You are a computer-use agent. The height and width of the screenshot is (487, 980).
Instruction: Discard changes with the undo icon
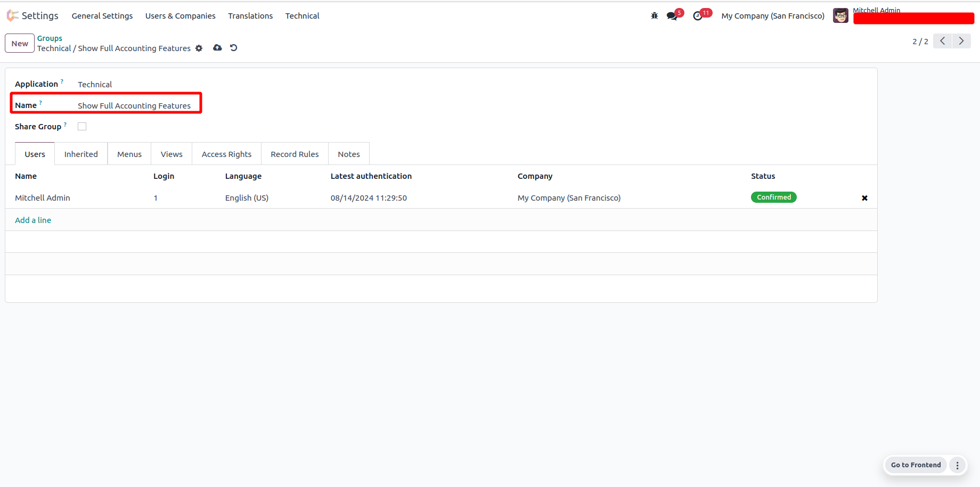pos(233,48)
